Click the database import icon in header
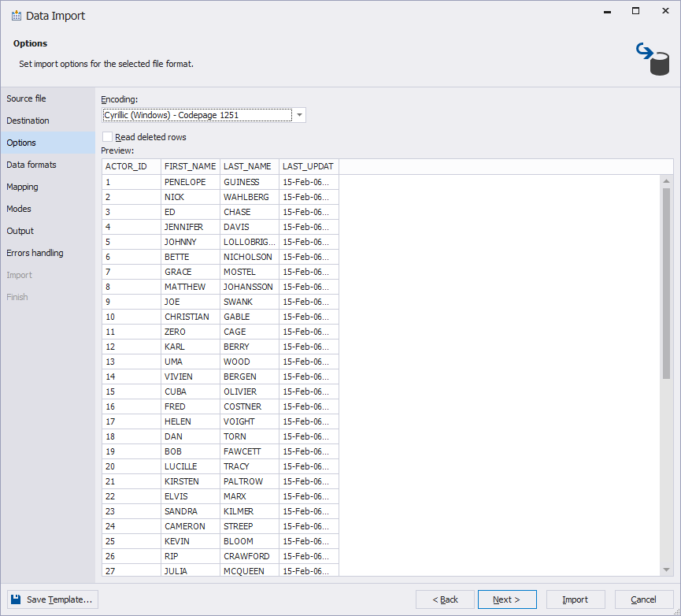 tap(653, 59)
